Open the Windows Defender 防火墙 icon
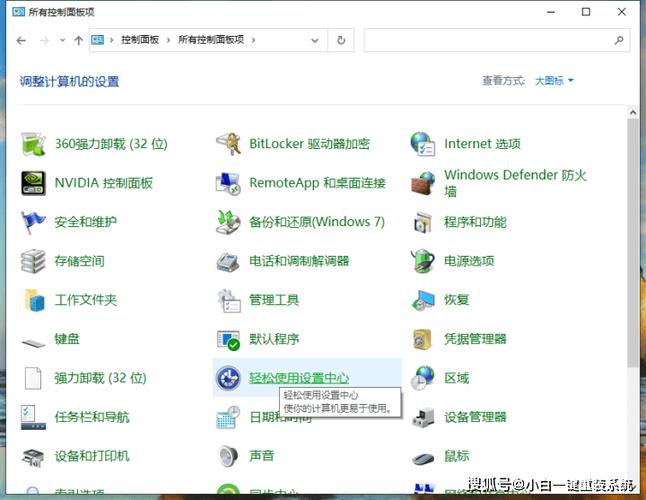The width and height of the screenshot is (646, 500). [423, 183]
